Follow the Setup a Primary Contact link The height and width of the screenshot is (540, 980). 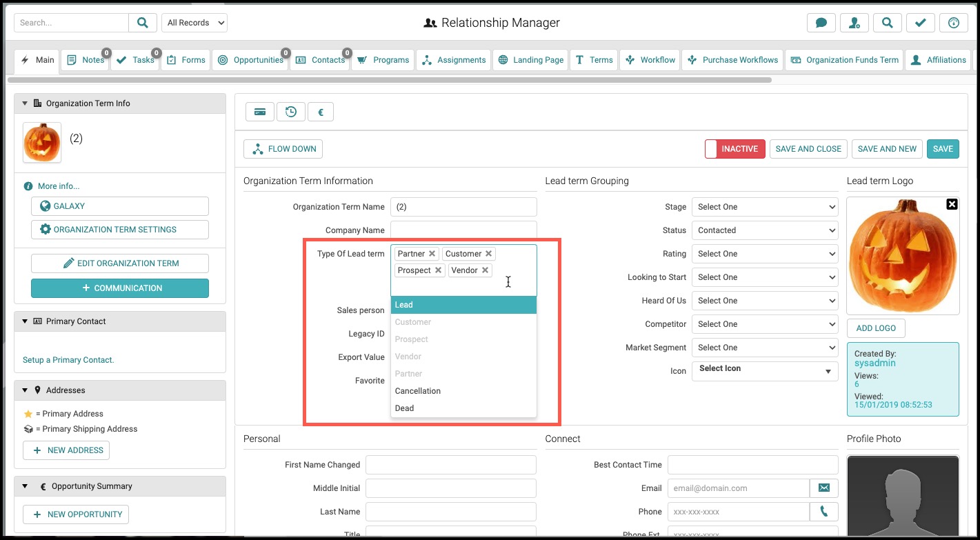(x=68, y=360)
